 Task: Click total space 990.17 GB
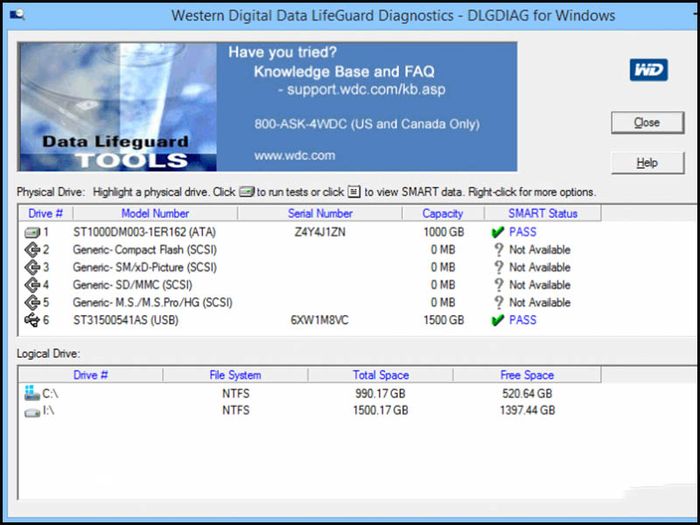point(380,394)
